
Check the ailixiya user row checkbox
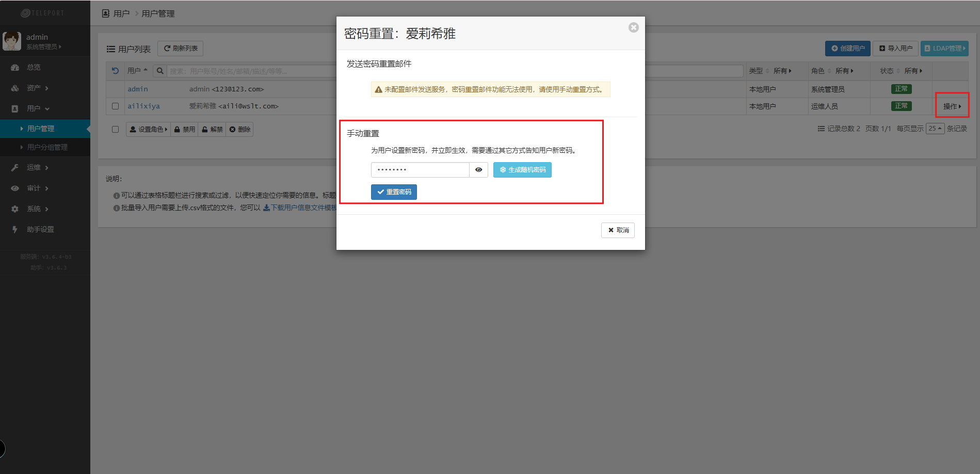point(116,106)
